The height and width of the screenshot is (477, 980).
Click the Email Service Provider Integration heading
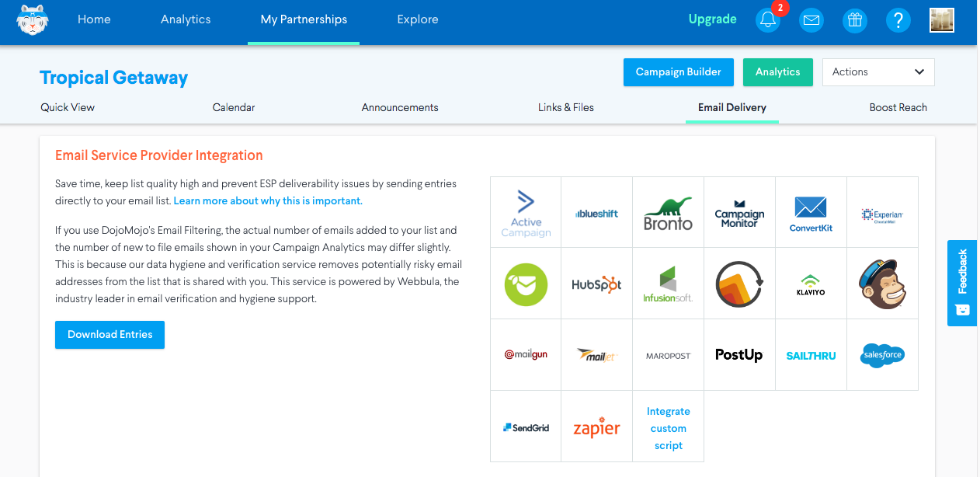coord(159,155)
